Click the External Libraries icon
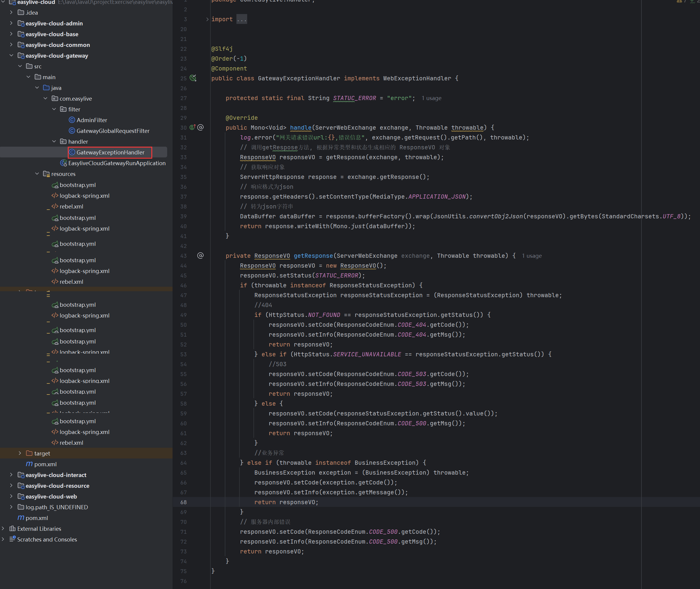Screen dimensions: 700x589 (12, 529)
